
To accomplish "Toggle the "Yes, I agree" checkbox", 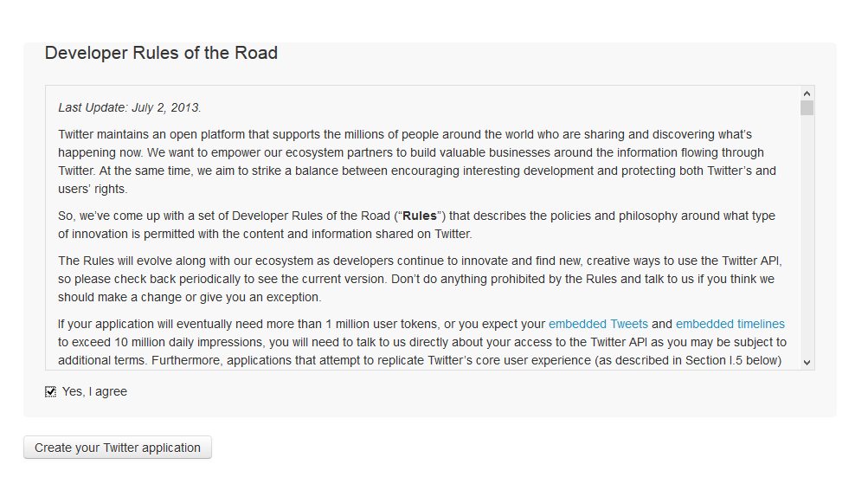I will tap(51, 392).
